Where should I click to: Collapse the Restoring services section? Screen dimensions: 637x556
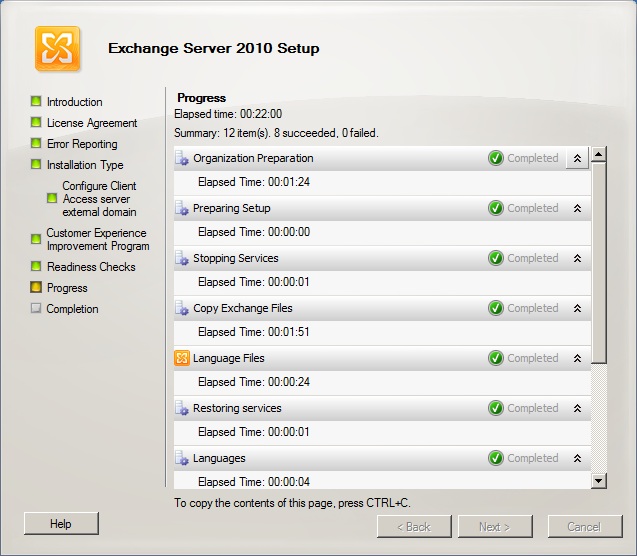[577, 408]
